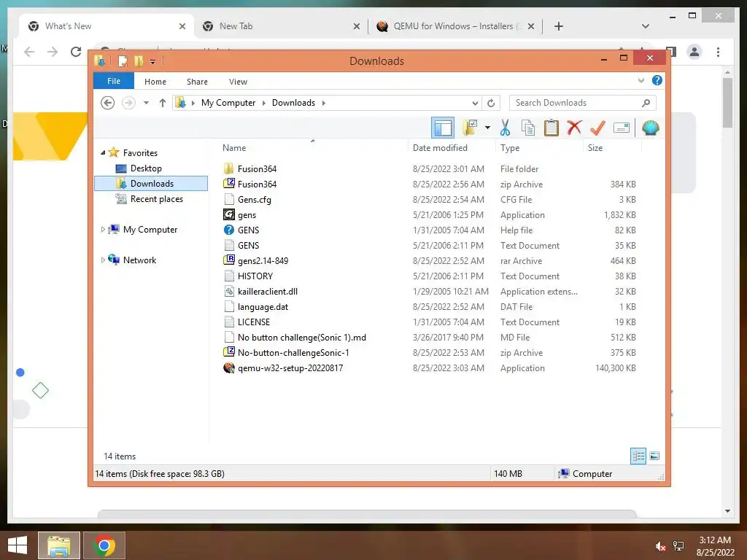Refresh the Downloads folder

tap(491, 103)
